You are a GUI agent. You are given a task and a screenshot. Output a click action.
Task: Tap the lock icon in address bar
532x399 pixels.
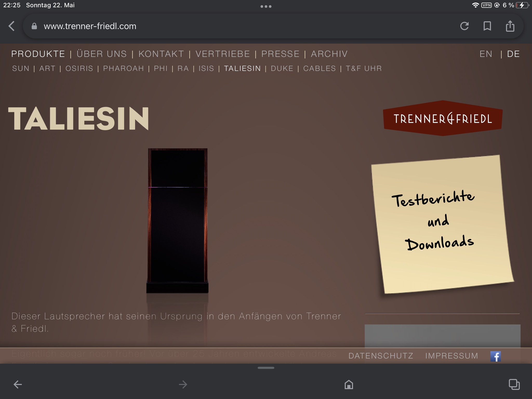pos(34,26)
